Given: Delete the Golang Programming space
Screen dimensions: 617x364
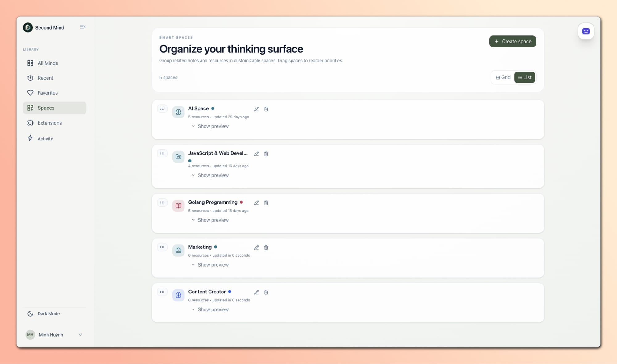Looking at the screenshot, I should coord(266,203).
